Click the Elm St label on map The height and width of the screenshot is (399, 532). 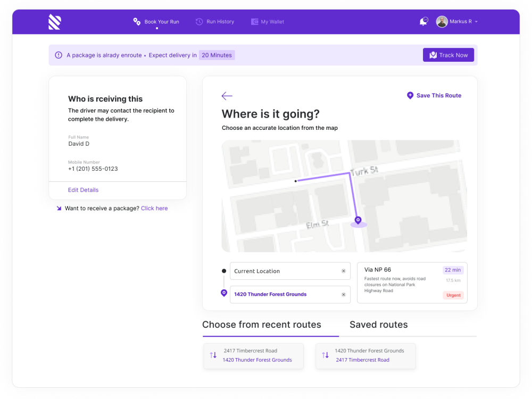317,225
